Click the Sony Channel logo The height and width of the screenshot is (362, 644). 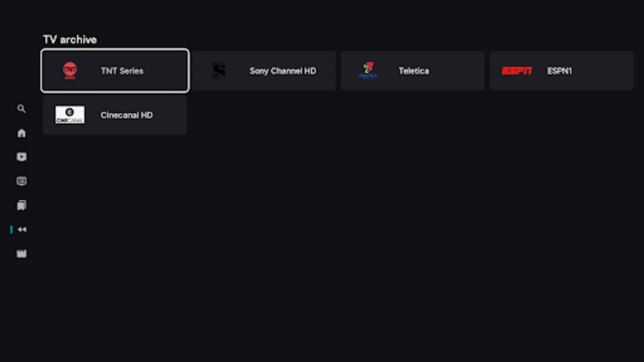(x=219, y=70)
